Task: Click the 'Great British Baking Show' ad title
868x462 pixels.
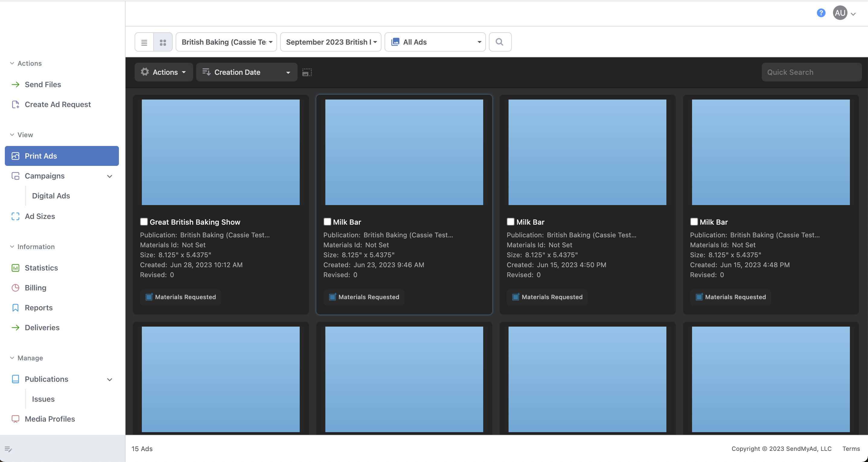Action: point(195,222)
